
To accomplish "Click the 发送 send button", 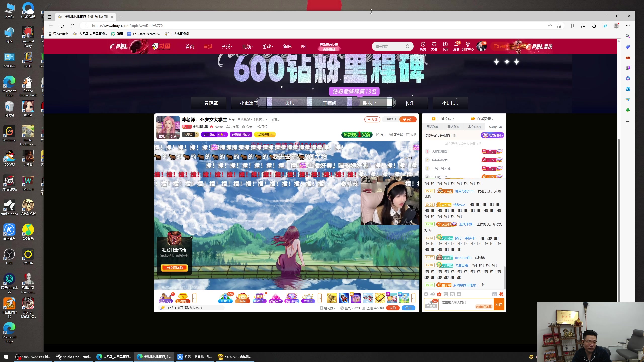I will tap(499, 304).
